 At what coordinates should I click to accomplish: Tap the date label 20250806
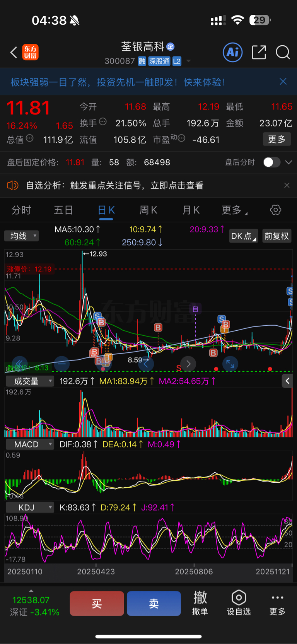point(194,572)
